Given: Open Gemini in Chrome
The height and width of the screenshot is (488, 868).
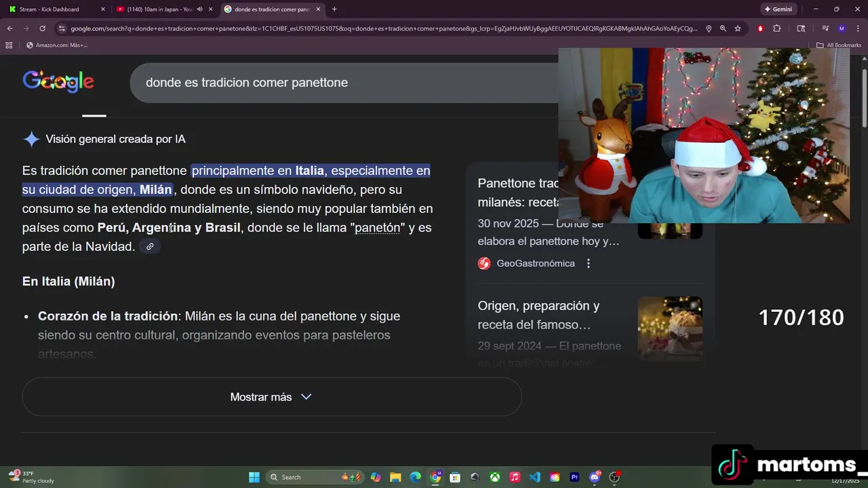Looking at the screenshot, I should (x=778, y=9).
